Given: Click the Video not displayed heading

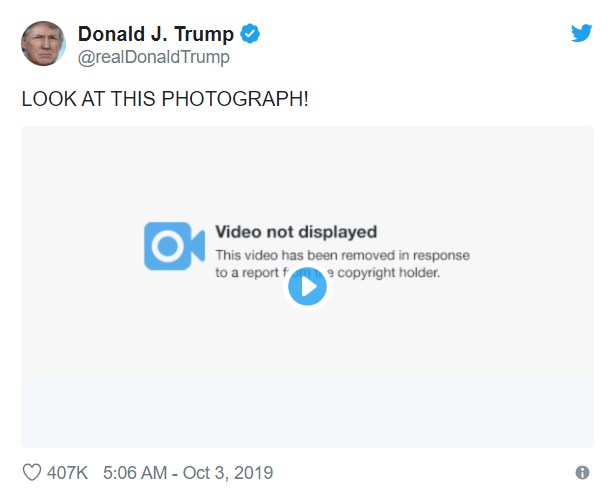Looking at the screenshot, I should pos(296,233).
